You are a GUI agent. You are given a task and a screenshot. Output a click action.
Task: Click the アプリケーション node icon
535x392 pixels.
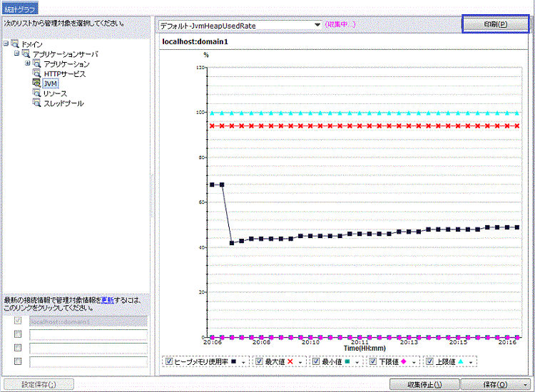36,64
